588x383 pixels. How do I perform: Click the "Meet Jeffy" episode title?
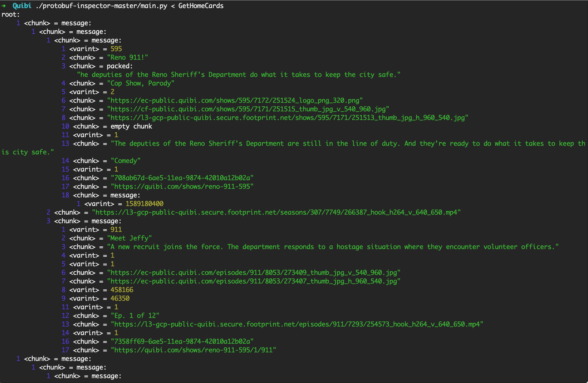pos(129,238)
